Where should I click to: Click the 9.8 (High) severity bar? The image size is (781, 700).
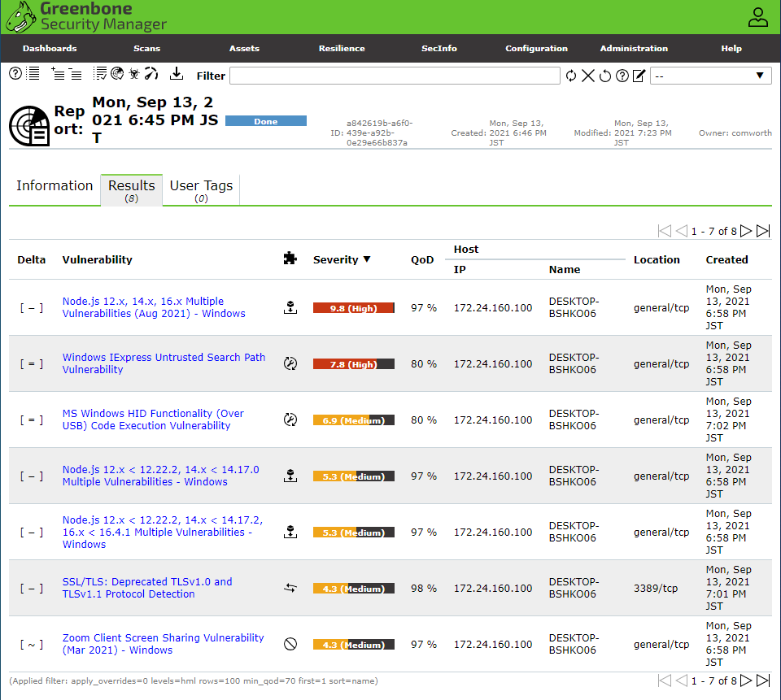(353, 308)
